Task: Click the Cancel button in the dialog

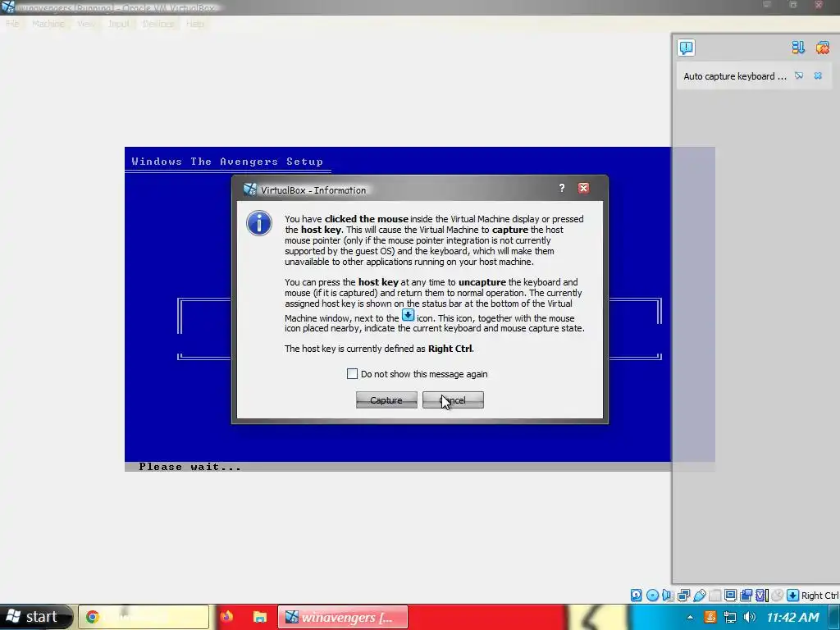Action: pyautogui.click(x=453, y=400)
